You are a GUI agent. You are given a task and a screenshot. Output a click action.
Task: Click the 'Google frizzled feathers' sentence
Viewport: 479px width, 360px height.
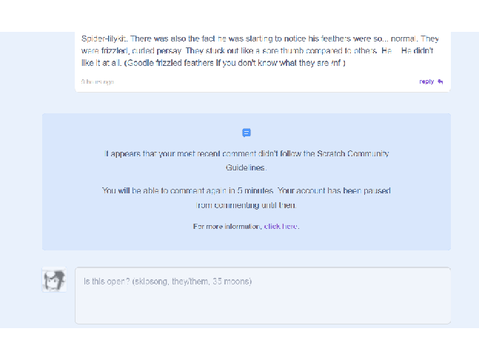pos(235,63)
